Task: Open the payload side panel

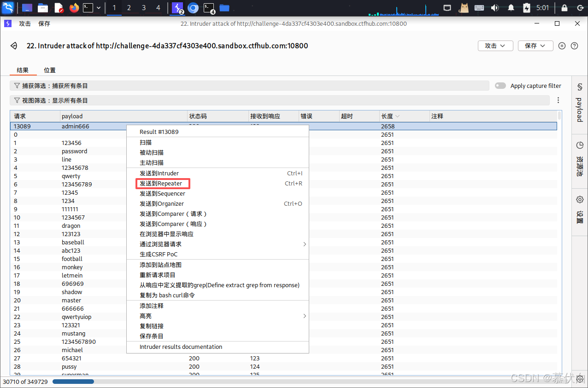Action: pyautogui.click(x=580, y=104)
